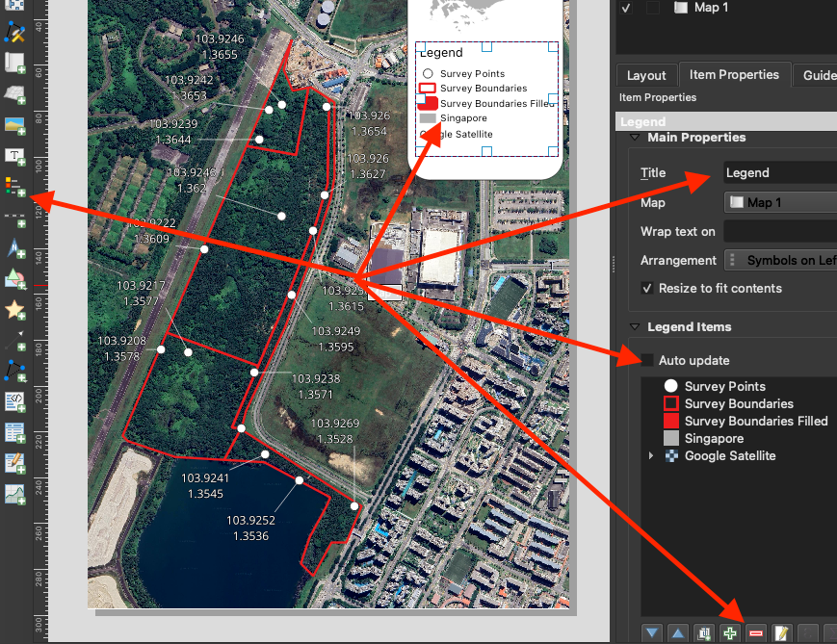837x644 pixels.
Task: Activate the Add Node Item tool
Action: click(14, 371)
